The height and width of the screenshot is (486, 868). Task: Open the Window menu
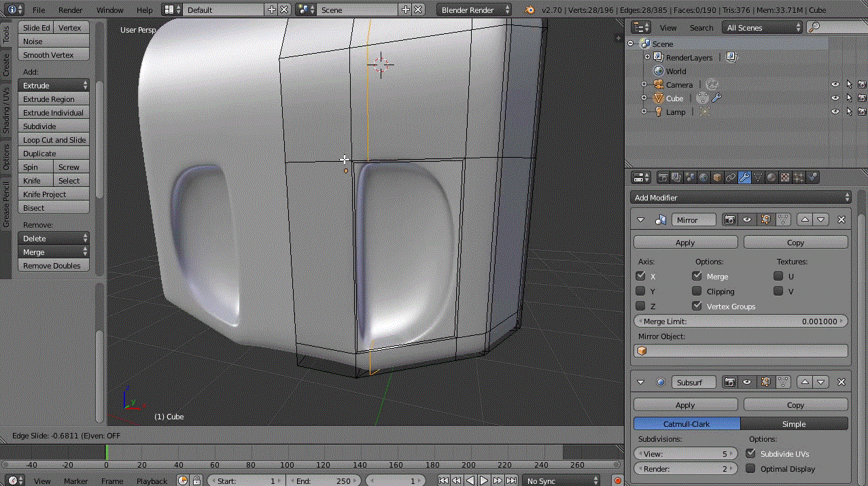109,10
